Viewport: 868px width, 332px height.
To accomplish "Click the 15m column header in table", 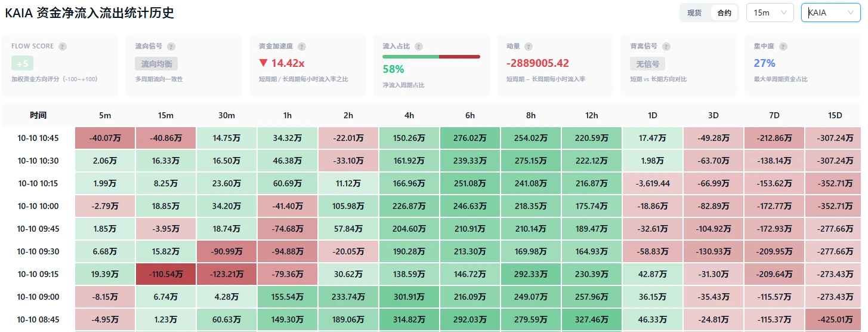I will [x=166, y=115].
